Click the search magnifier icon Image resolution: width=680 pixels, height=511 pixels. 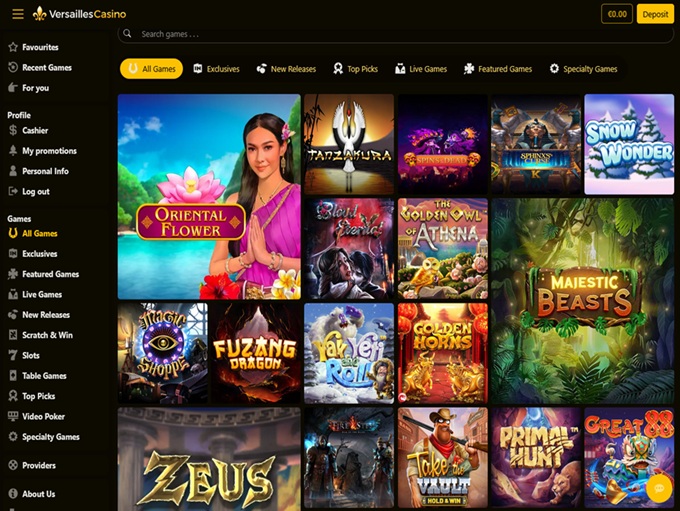point(127,33)
